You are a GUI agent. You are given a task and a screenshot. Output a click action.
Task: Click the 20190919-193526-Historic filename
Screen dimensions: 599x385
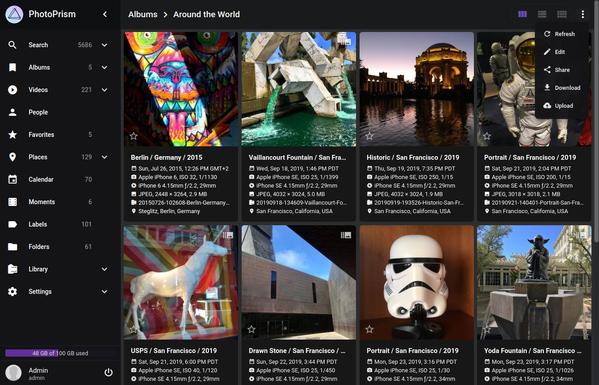(x=419, y=203)
